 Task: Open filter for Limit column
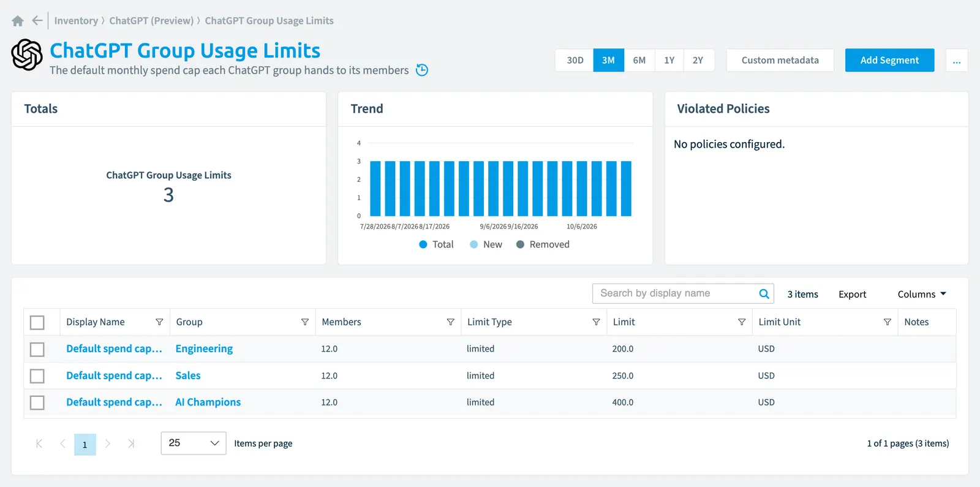click(x=742, y=322)
